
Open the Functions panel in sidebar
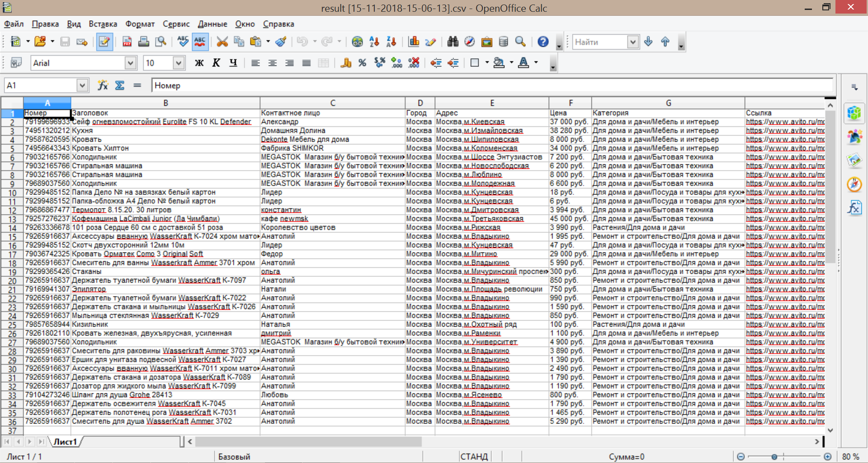coord(854,208)
